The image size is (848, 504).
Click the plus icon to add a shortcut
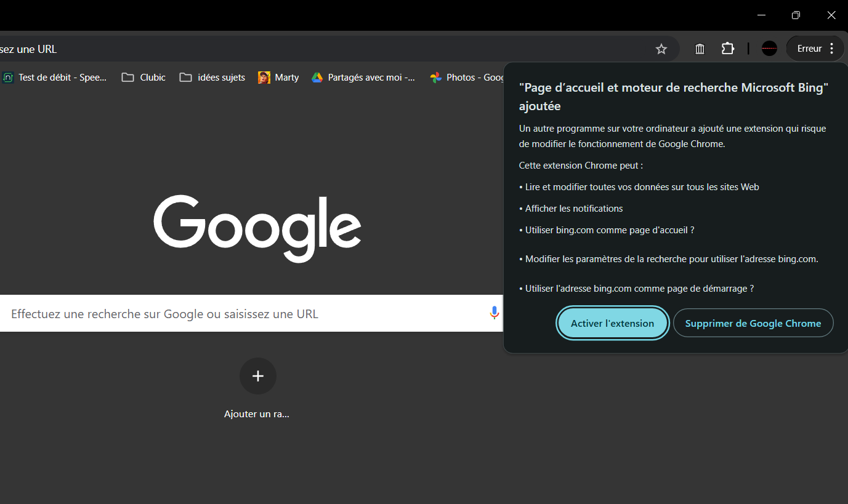(x=257, y=375)
